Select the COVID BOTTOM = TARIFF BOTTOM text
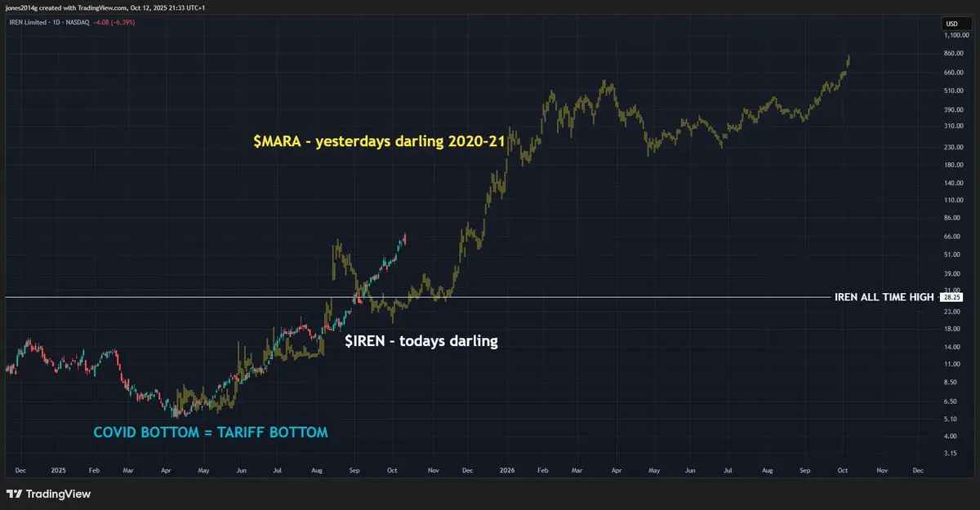 click(211, 432)
